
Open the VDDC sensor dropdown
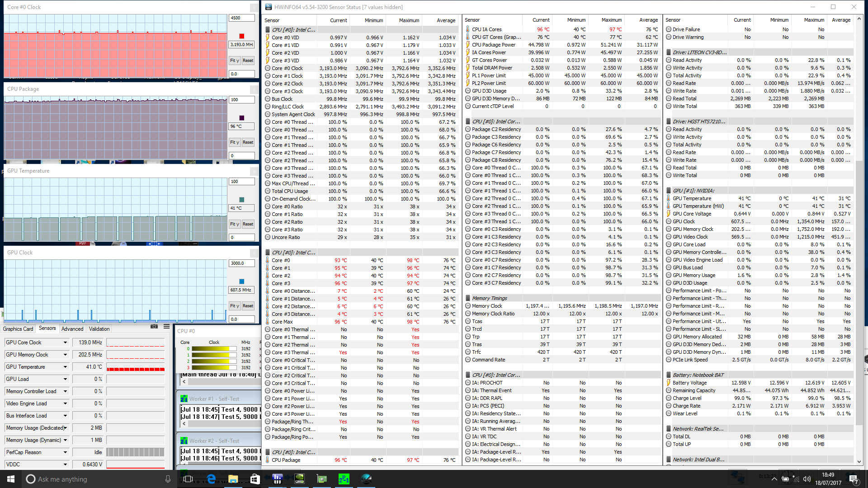coord(65,465)
